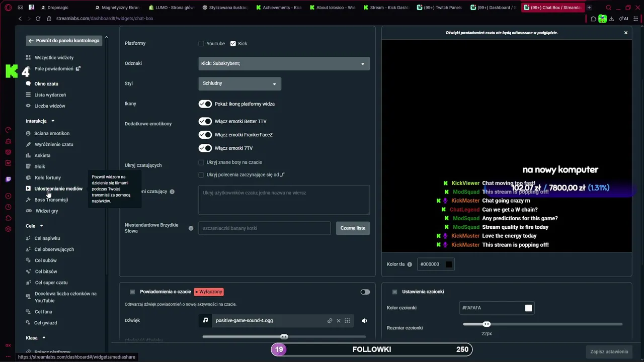644x362 pixels.
Task: Turn off the FrankerFaceZ emotes switch
Action: coord(205,135)
